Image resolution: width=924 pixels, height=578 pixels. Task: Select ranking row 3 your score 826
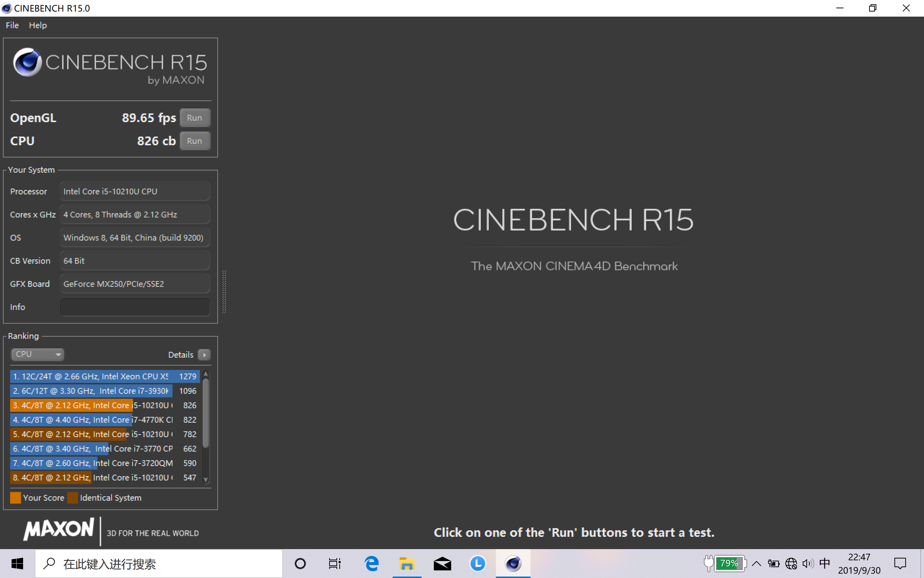coord(105,406)
